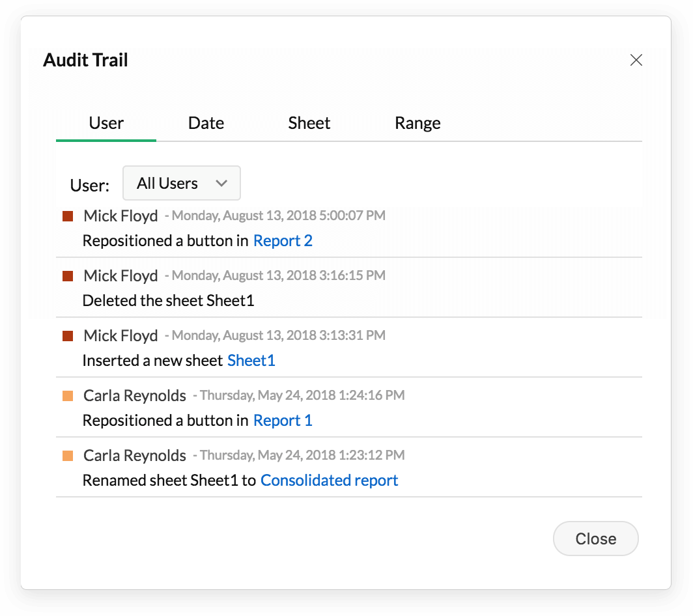Screen dimensions: 693x616
Task: Click Carla Reynolds' name in the log
Action: tap(134, 395)
